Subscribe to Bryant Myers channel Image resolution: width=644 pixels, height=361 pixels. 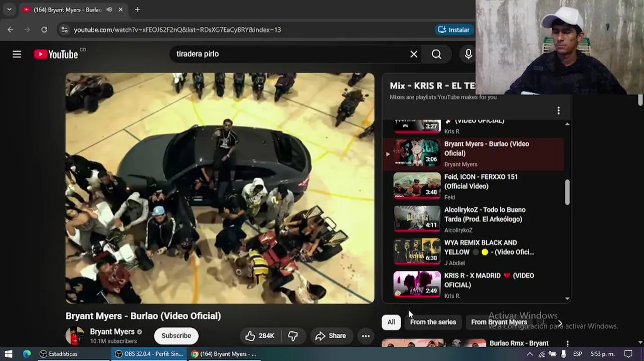tap(176, 336)
